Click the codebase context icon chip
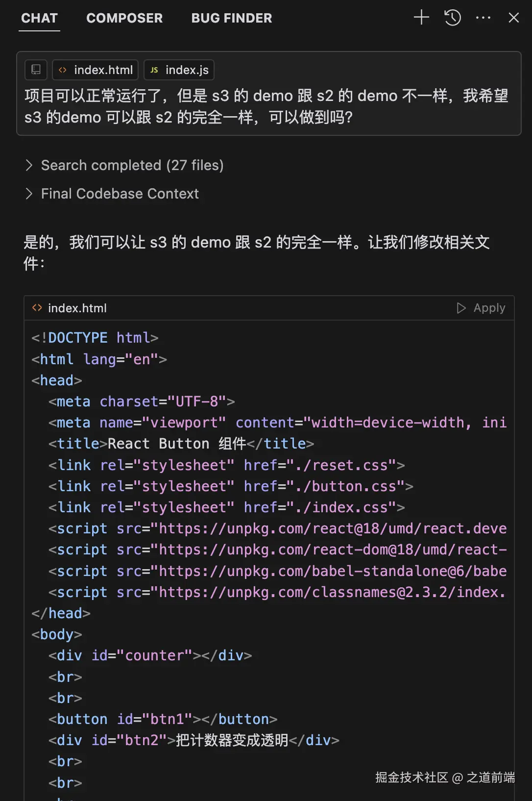This screenshot has width=532, height=801. [x=36, y=70]
